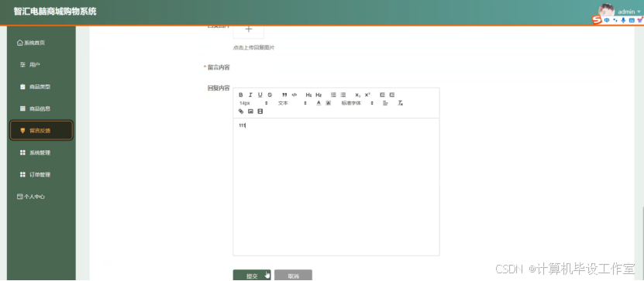
Task: Insert a code block in the reply editor
Action: pyautogui.click(x=294, y=94)
